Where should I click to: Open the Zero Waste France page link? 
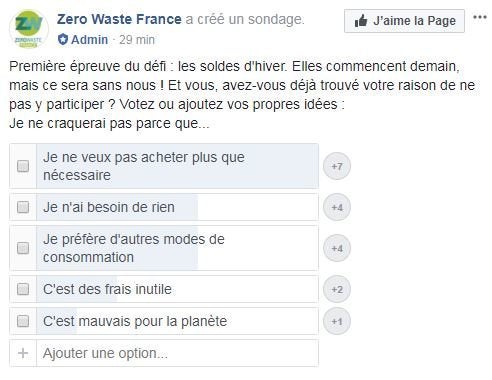pos(119,19)
